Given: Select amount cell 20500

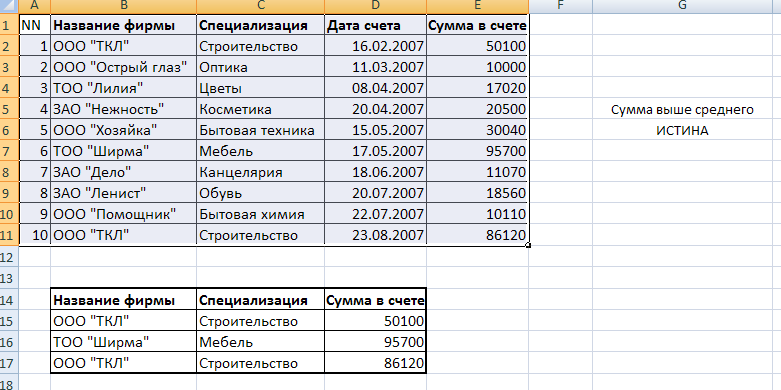Looking at the screenshot, I should click(478, 109).
